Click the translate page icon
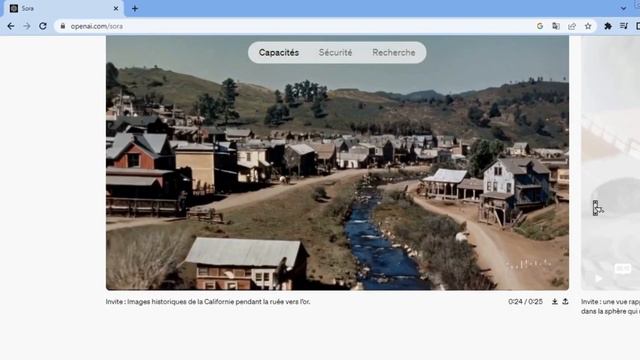The width and height of the screenshot is (640, 360). pyautogui.click(x=556, y=26)
